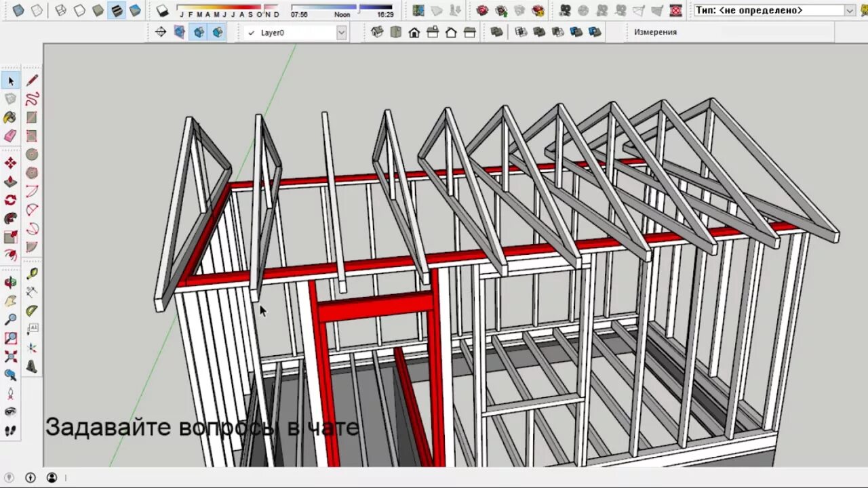The width and height of the screenshot is (868, 488).
Task: Switch to Back view
Action: 451,32
